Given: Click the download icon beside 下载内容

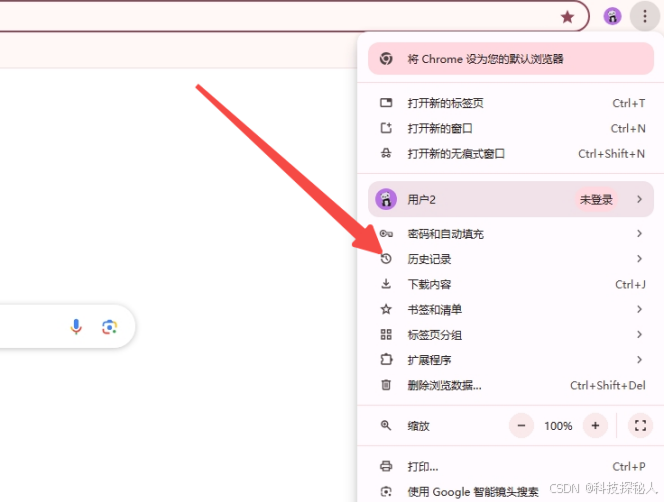Looking at the screenshot, I should (386, 284).
